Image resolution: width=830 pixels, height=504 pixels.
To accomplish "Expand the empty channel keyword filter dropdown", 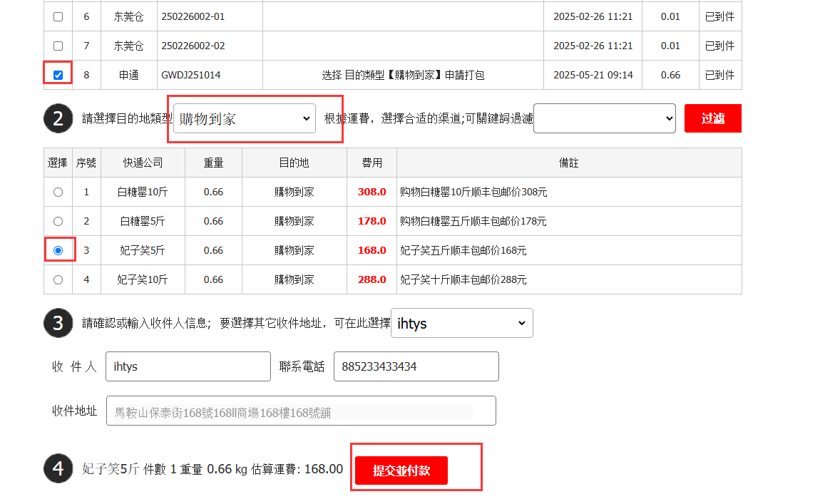I will coord(604,118).
